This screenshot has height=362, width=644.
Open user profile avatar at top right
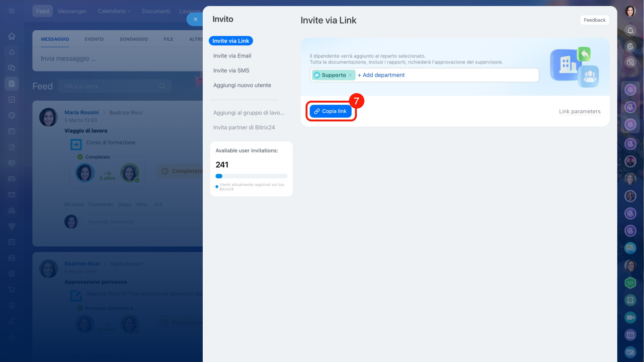(630, 11)
